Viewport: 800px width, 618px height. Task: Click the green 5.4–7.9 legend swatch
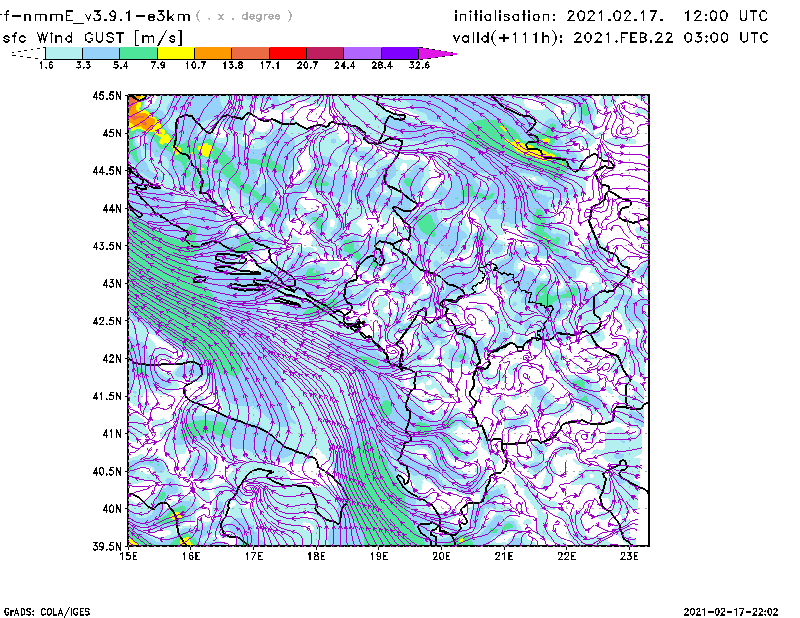138,53
